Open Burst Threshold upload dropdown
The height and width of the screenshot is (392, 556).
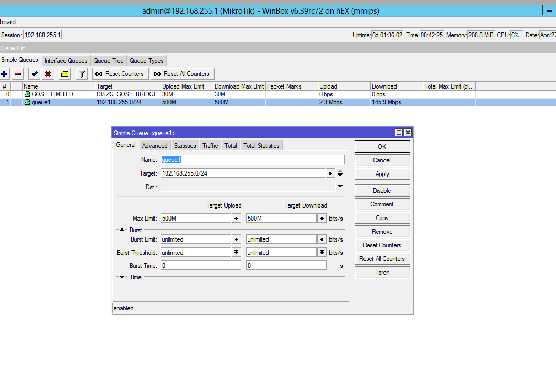pyautogui.click(x=237, y=253)
